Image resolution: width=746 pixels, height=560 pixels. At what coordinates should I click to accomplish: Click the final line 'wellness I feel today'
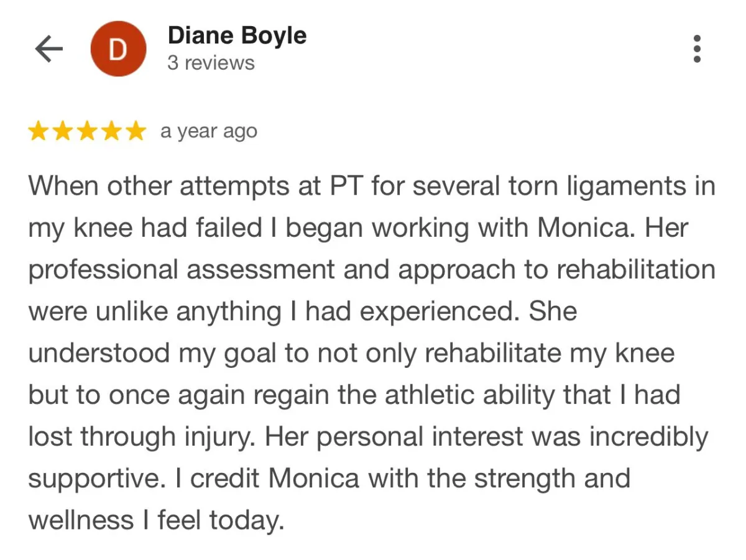[x=156, y=520]
